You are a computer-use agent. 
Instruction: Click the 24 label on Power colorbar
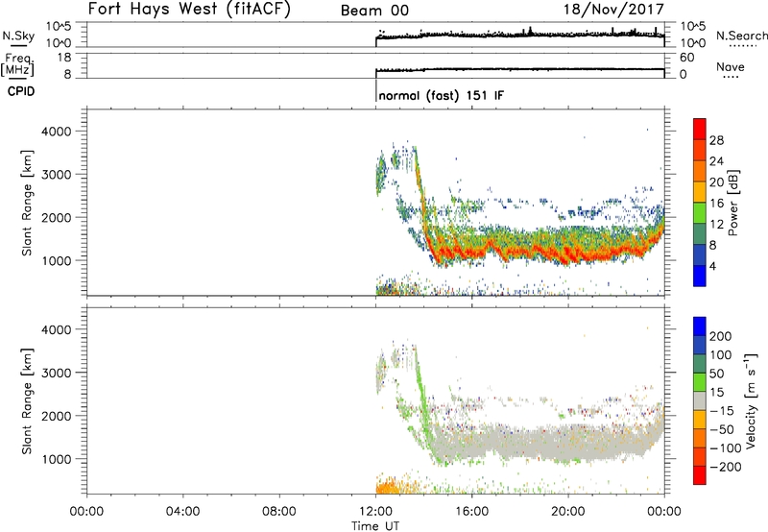pos(716,161)
